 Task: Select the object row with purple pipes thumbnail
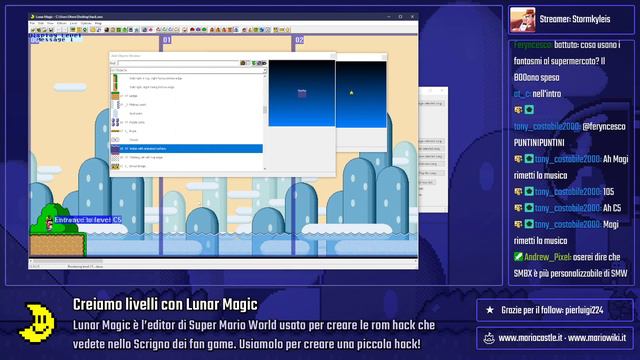pyautogui.click(x=187, y=122)
